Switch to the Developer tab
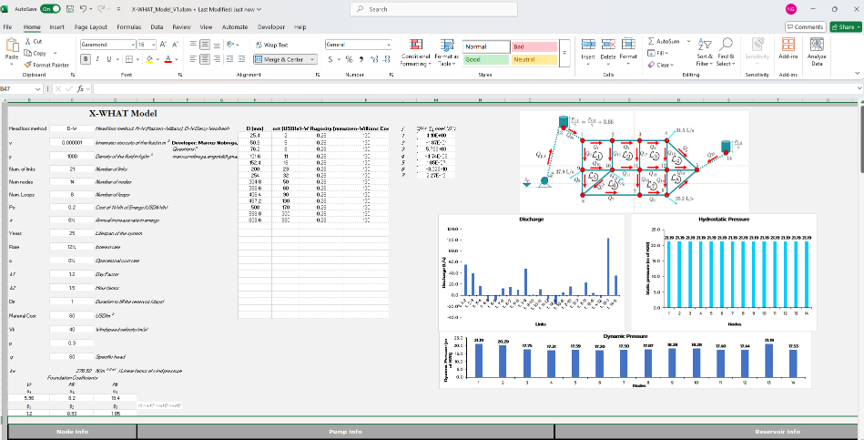The width and height of the screenshot is (864, 440). click(271, 27)
